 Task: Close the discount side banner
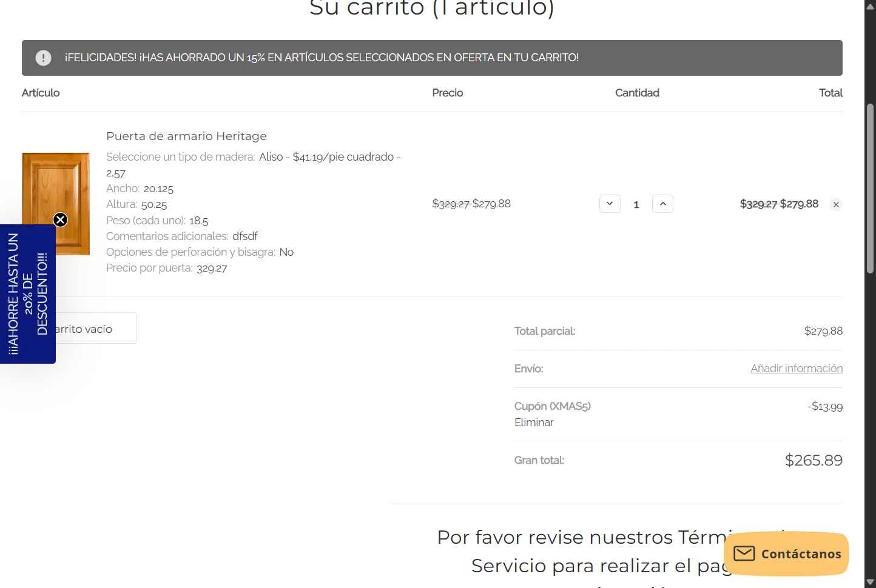click(x=61, y=219)
